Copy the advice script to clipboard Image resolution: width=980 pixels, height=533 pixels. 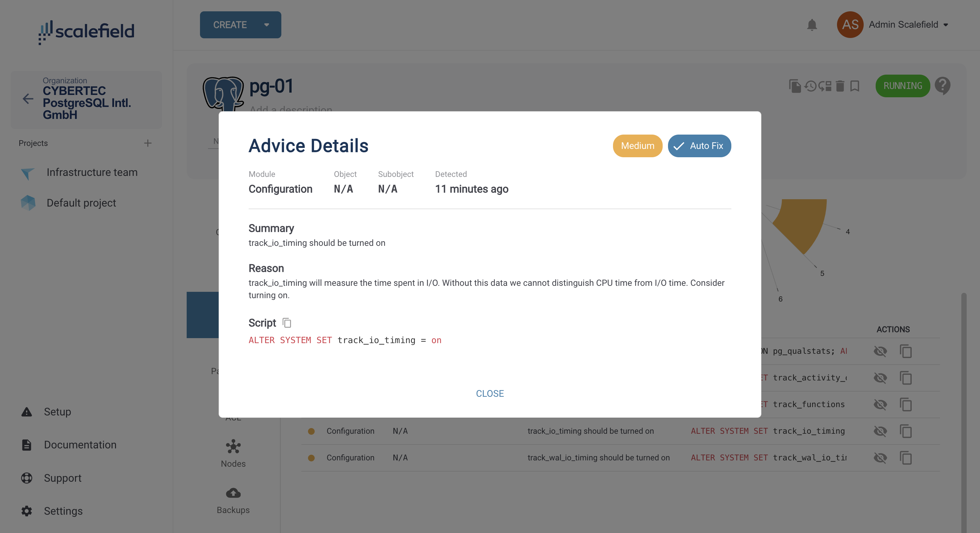(287, 323)
